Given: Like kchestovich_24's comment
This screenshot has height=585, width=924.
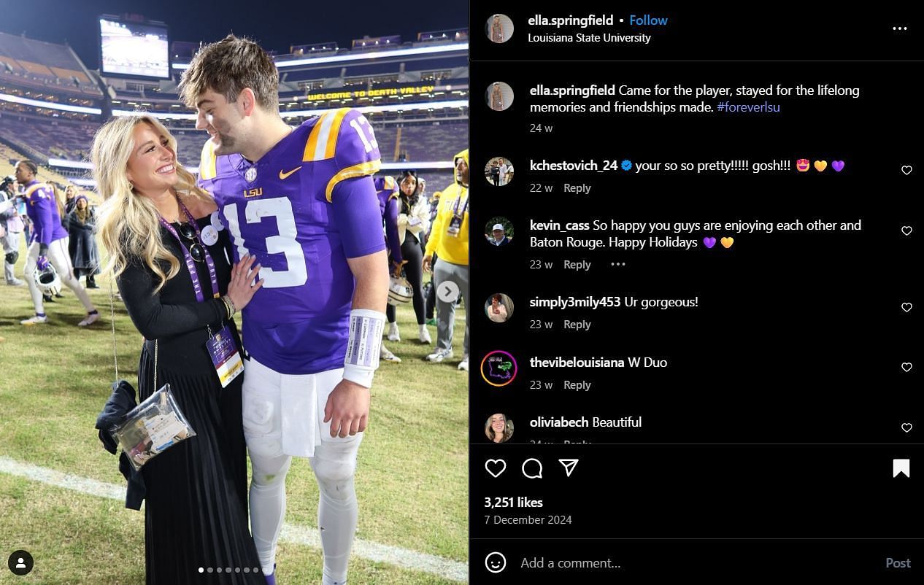Looking at the screenshot, I should (906, 170).
